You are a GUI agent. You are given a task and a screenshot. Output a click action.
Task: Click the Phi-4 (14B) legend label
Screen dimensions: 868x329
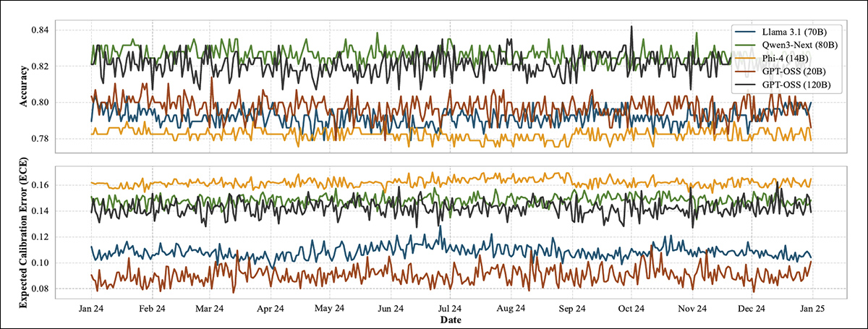pos(786,59)
